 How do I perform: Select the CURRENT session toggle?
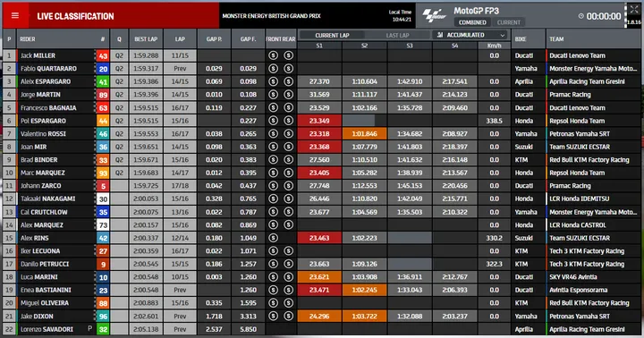(508, 22)
